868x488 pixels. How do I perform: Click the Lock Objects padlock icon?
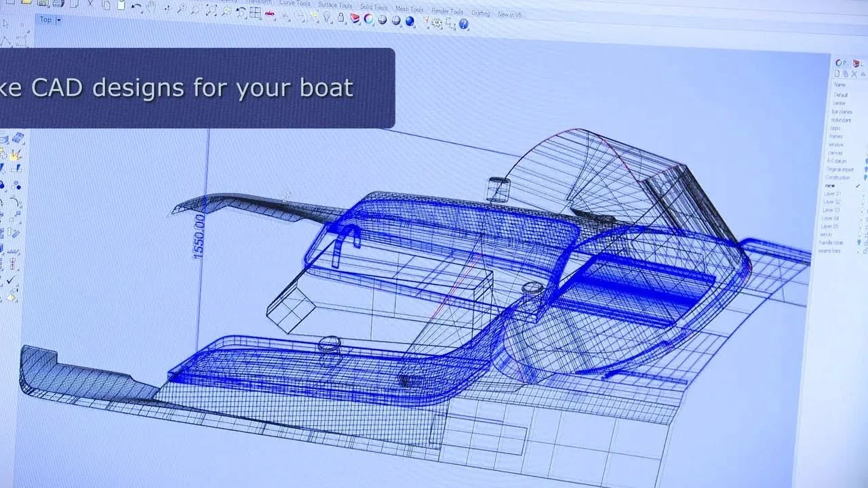click(341, 17)
